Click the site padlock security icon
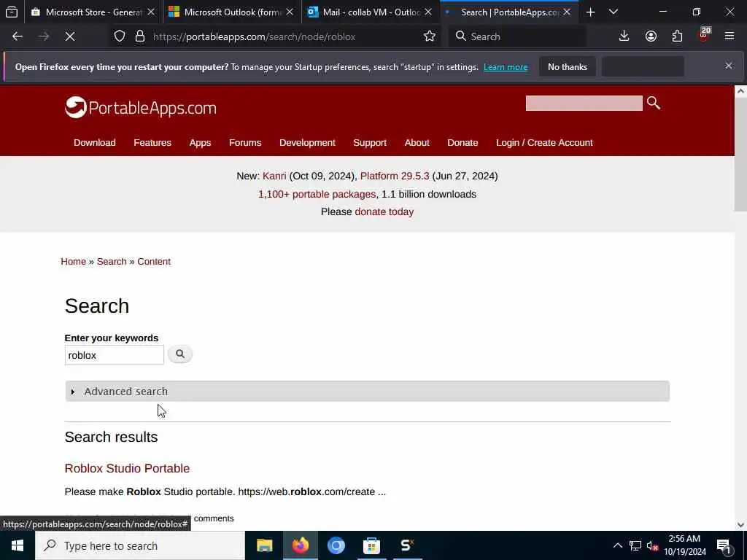This screenshot has height=560, width=747. (x=140, y=36)
